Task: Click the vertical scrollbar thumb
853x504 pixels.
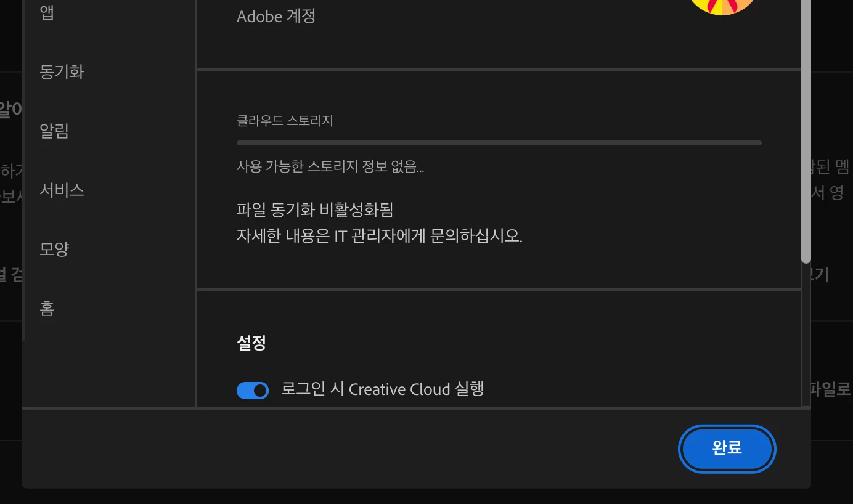Action: 806,129
